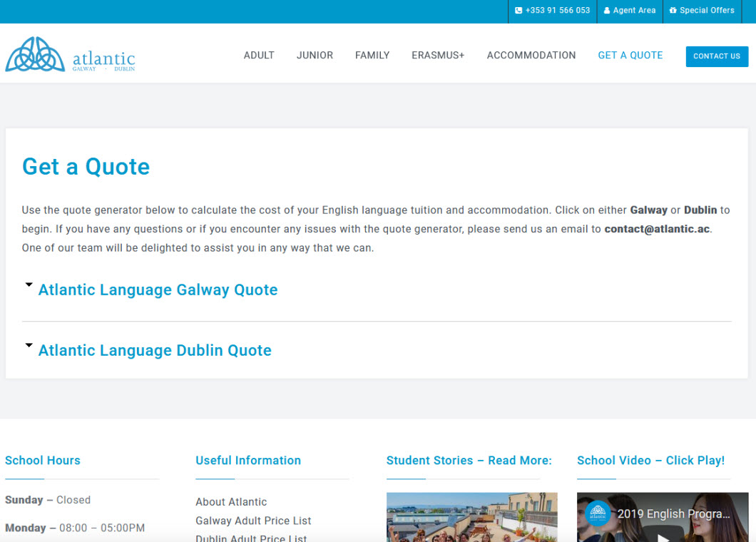Open the Galway Adult Price List link
The height and width of the screenshot is (542, 756).
[253, 521]
